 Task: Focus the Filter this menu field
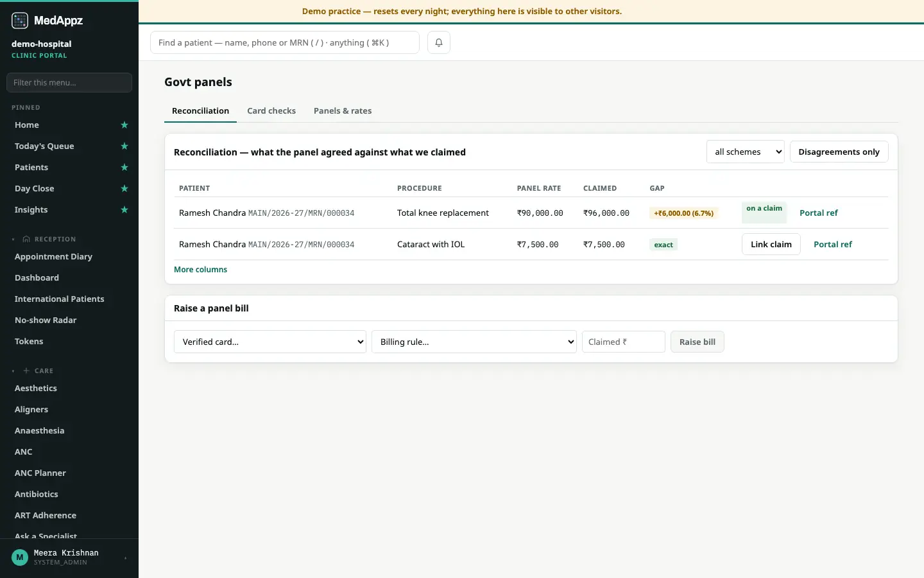point(69,83)
